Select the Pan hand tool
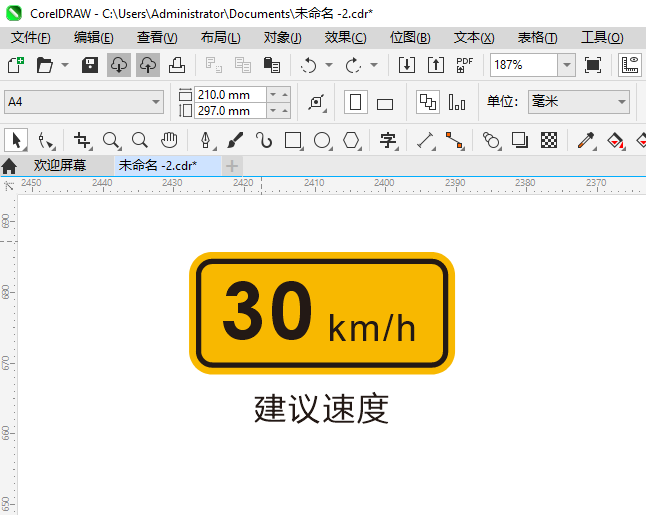The image size is (646, 515). point(169,140)
